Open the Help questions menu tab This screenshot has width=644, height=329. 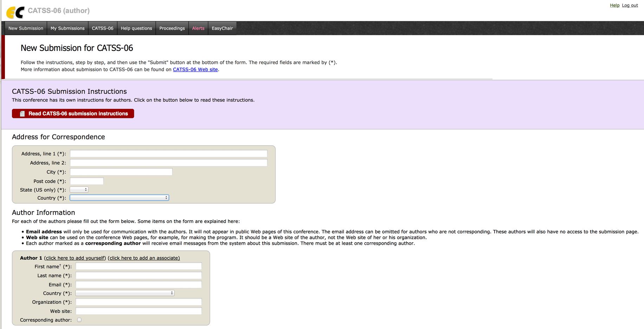pyautogui.click(x=136, y=28)
